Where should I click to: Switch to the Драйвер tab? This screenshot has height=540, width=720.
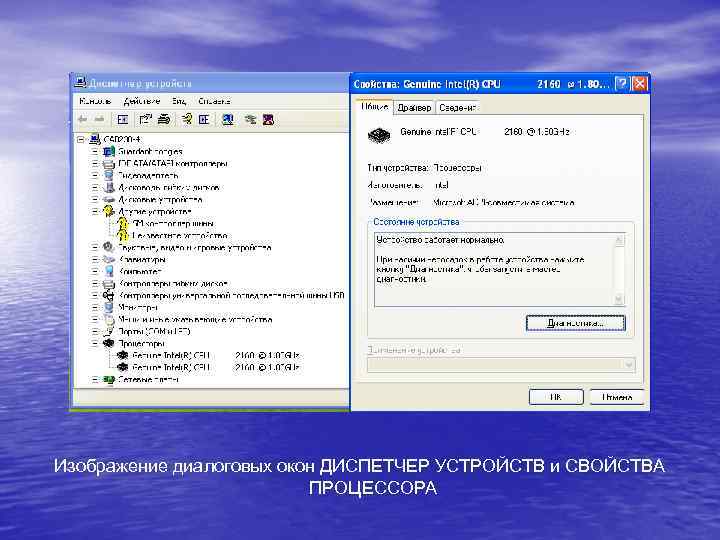(x=414, y=107)
